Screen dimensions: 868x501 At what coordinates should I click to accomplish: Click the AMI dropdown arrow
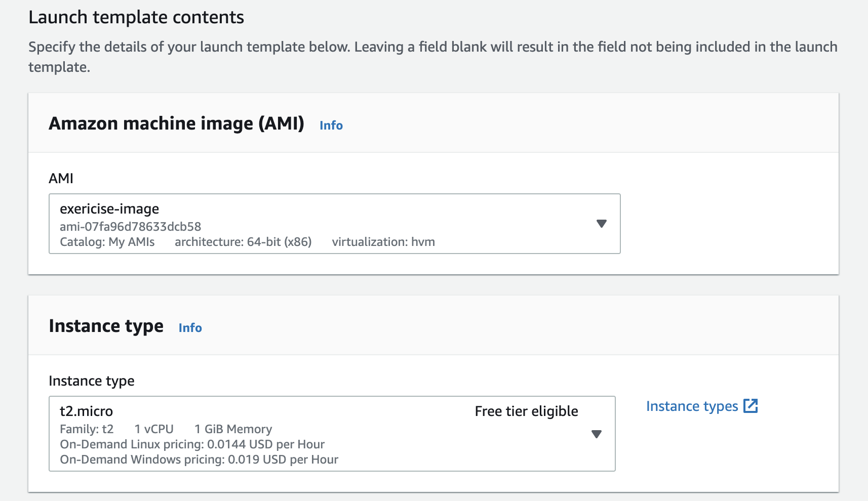[601, 224]
